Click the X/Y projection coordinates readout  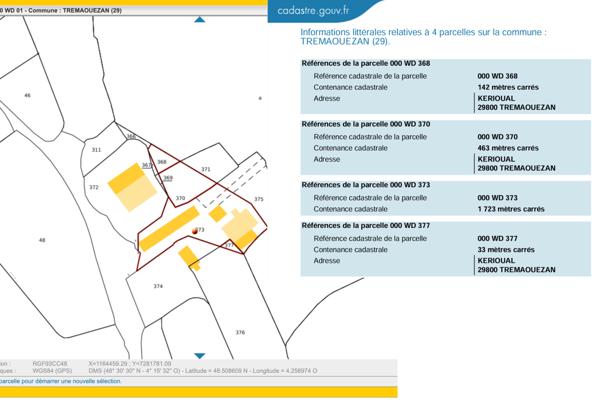click(130, 363)
